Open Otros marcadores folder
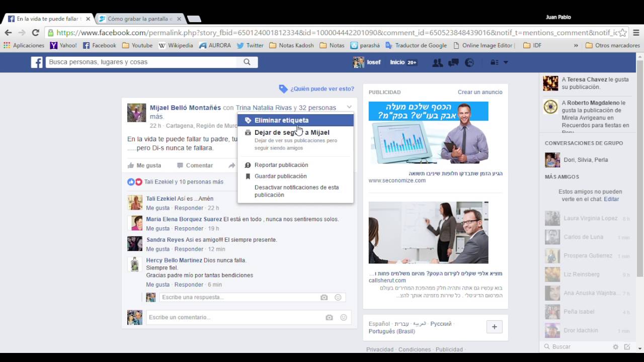The image size is (644, 362). click(613, 45)
